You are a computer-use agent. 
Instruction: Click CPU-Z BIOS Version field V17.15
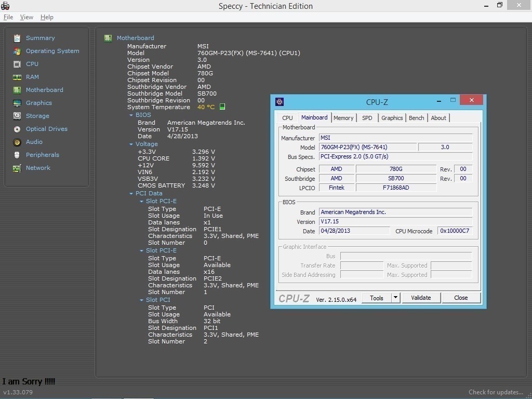[x=395, y=221]
